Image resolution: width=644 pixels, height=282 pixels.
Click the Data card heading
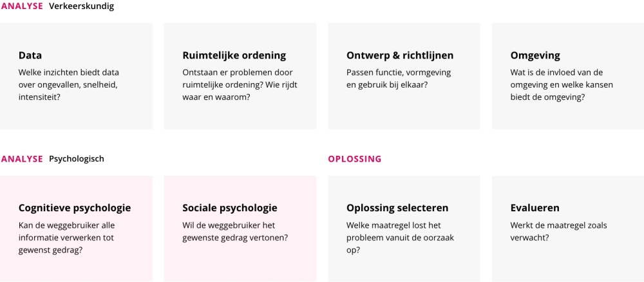[30, 55]
